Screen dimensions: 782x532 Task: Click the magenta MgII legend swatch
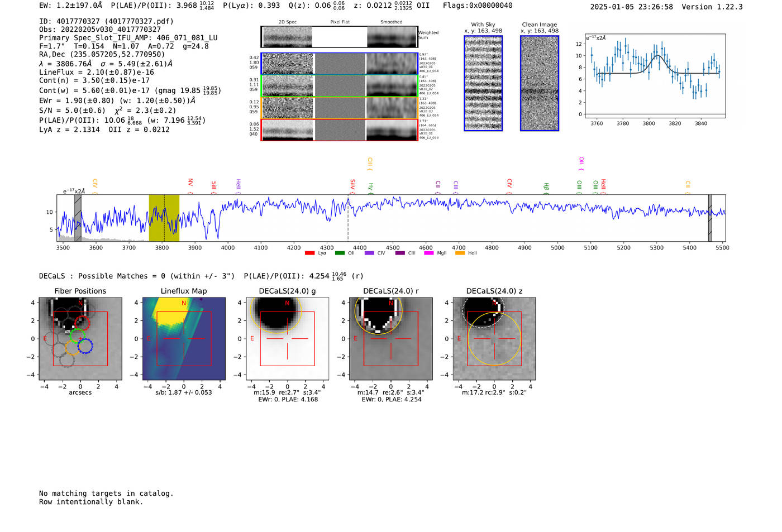point(429,253)
